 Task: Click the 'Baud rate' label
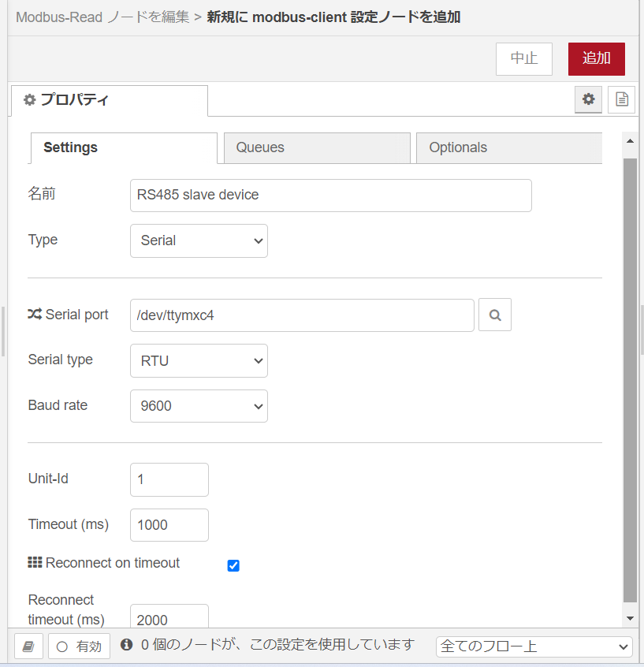point(58,405)
